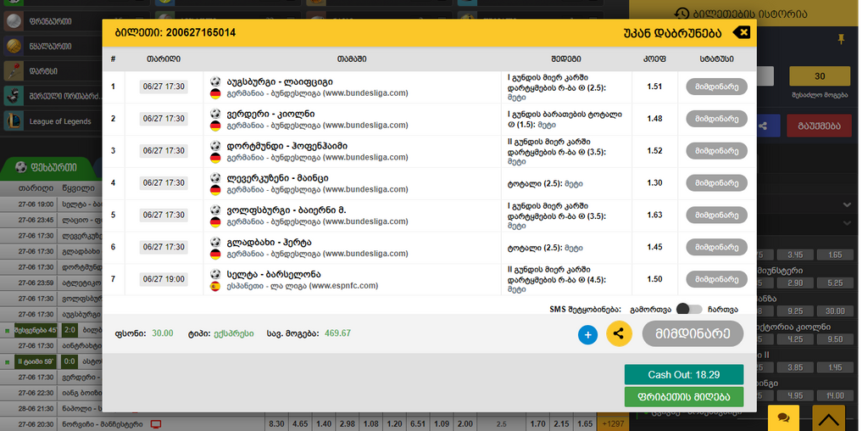Click odds 8.30 in bottom background row
The height and width of the screenshot is (431, 868).
275,424
